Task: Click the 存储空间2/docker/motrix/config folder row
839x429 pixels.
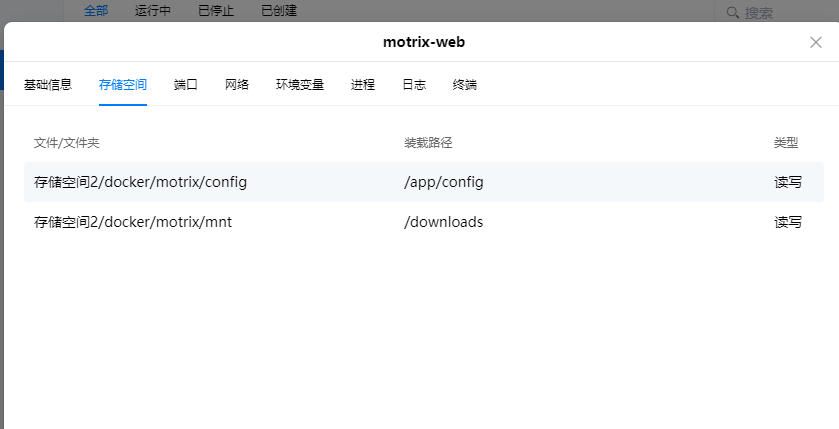Action: (140, 182)
